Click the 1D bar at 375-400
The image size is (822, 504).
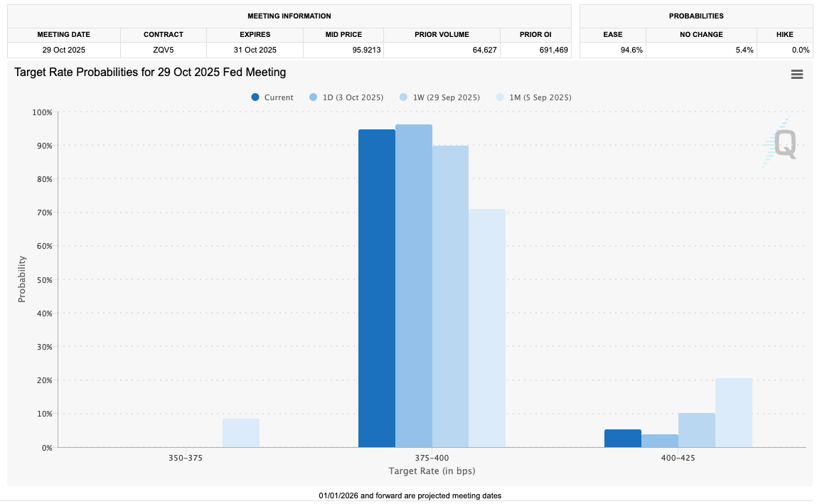(x=413, y=286)
